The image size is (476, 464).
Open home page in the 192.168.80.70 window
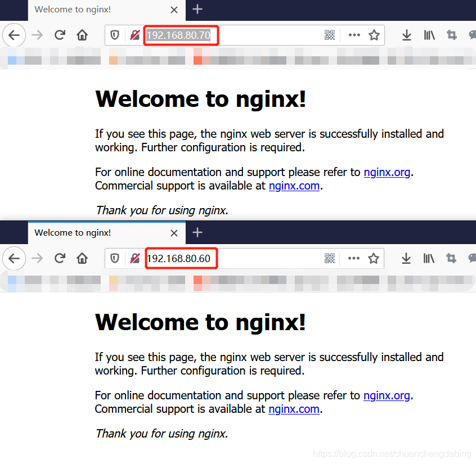tap(82, 35)
